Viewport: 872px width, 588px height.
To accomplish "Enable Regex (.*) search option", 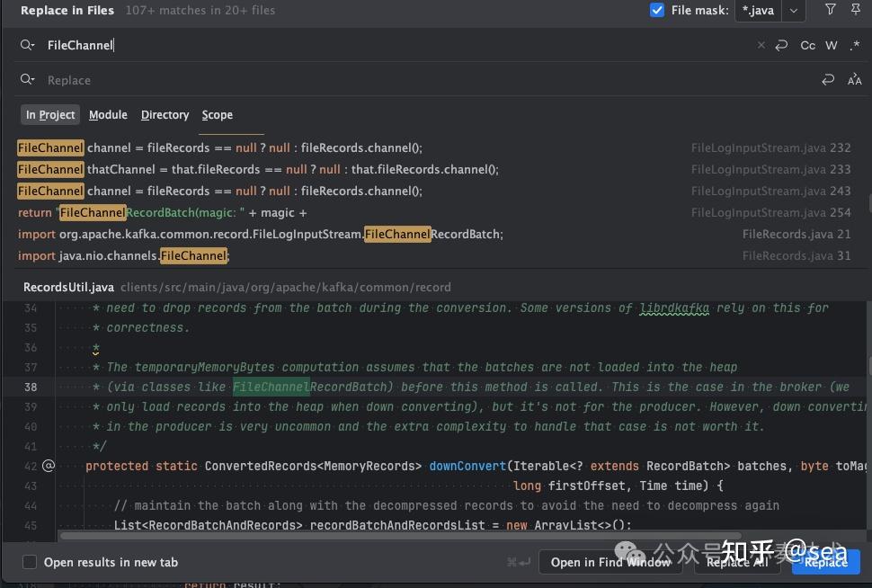I will coord(854,45).
